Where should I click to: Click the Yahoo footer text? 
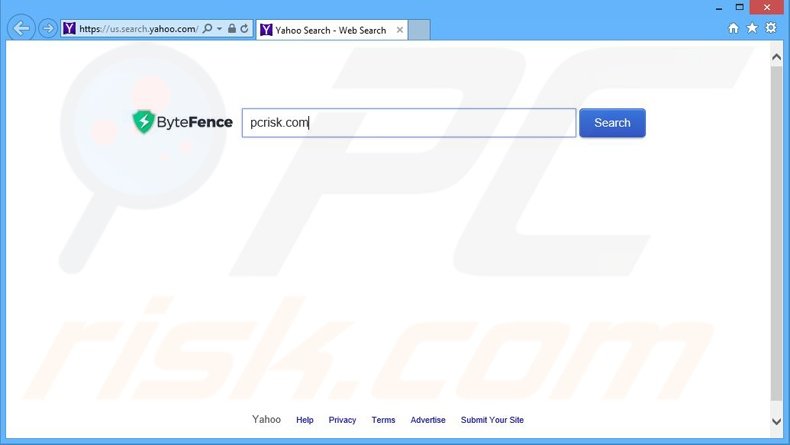coord(267,419)
